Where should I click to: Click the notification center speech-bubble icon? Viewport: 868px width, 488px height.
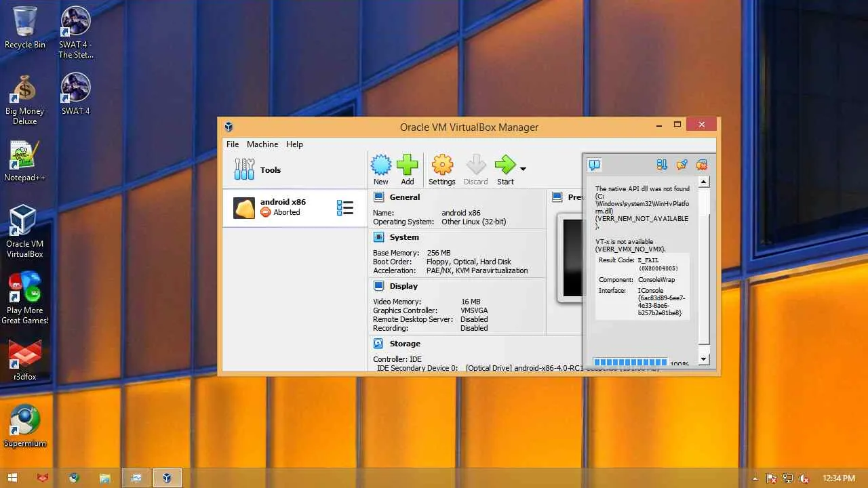[594, 165]
